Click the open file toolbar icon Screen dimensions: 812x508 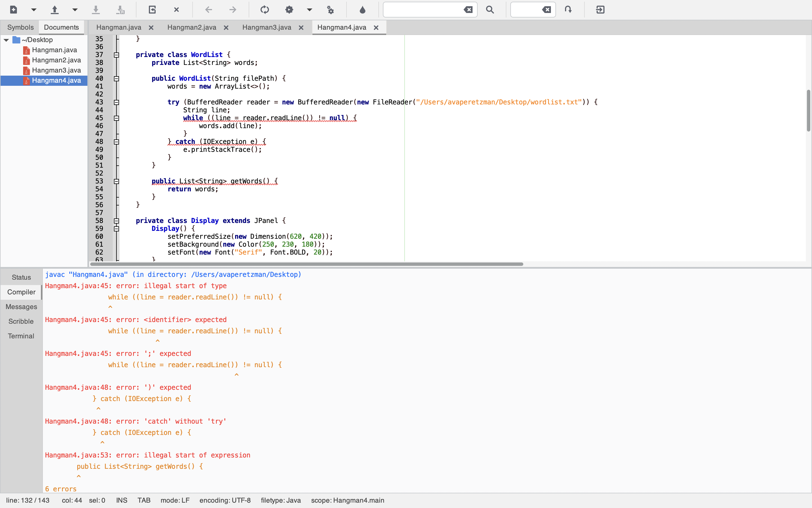pos(54,10)
